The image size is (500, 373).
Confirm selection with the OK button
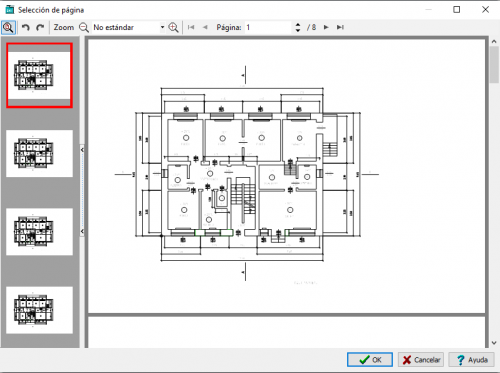click(370, 360)
